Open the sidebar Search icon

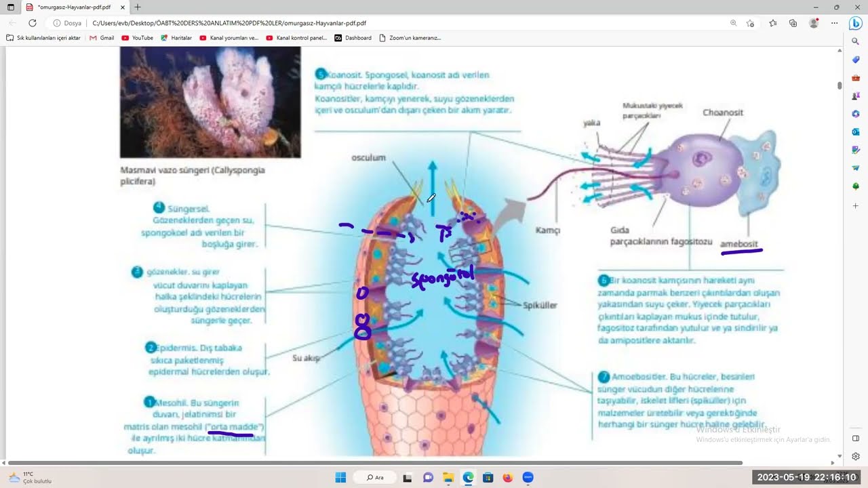click(x=856, y=42)
